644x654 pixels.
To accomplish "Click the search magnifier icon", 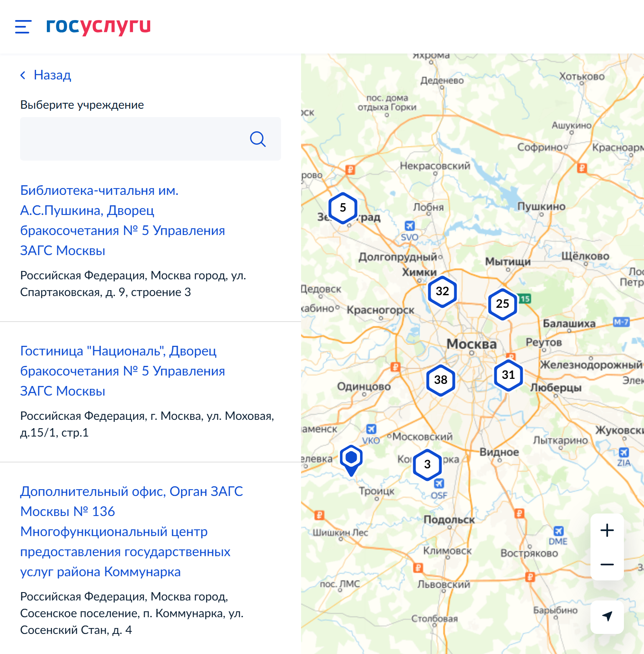I will [x=258, y=139].
